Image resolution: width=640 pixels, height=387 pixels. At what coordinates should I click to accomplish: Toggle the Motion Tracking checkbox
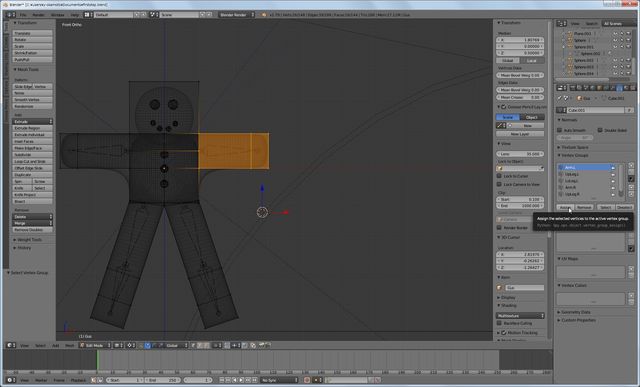click(504, 333)
